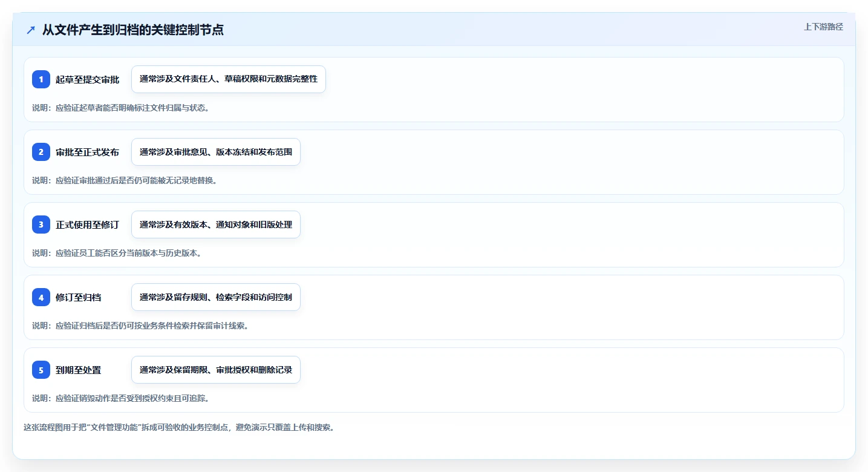Click the chip 通常涉及有效版本、通知对象和旧版处理

pos(216,225)
